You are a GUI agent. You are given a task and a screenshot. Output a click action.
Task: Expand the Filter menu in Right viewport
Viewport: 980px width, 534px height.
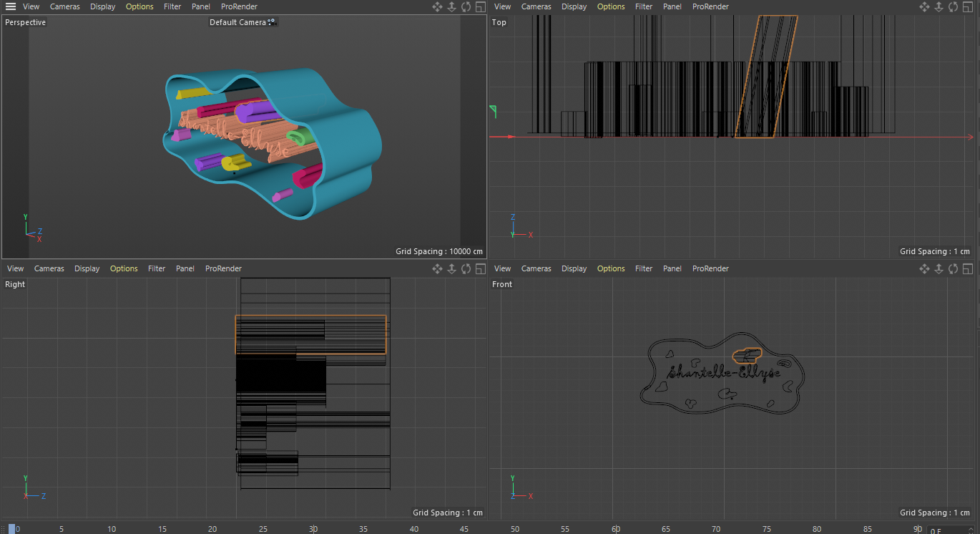click(x=157, y=268)
